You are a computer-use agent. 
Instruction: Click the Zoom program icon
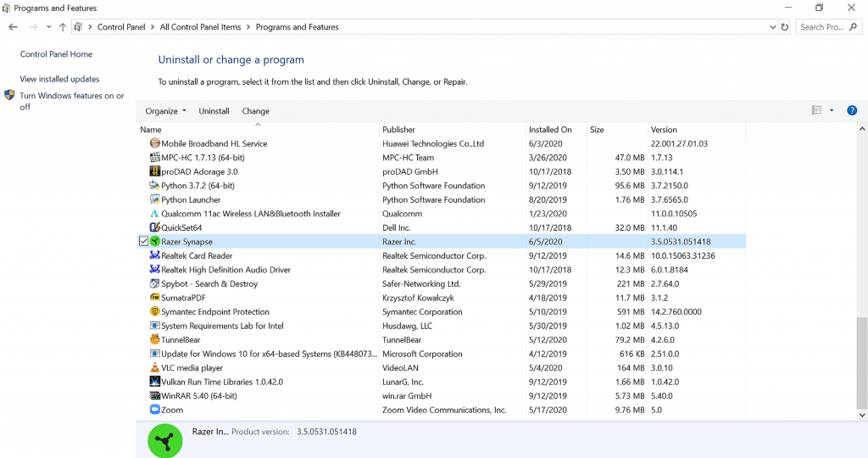[155, 410]
